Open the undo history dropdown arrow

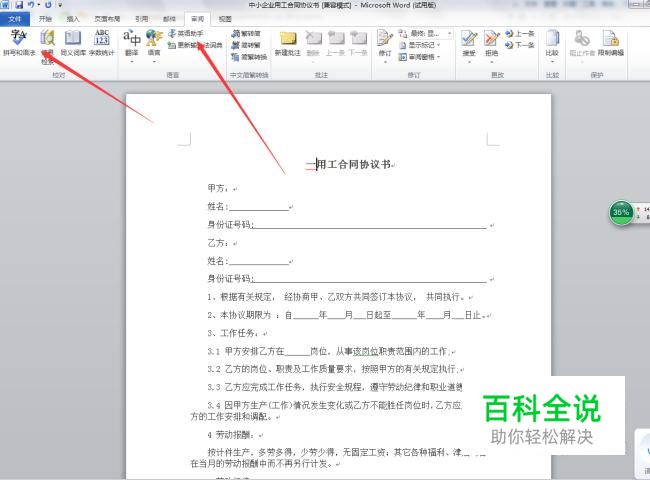click(39, 5)
